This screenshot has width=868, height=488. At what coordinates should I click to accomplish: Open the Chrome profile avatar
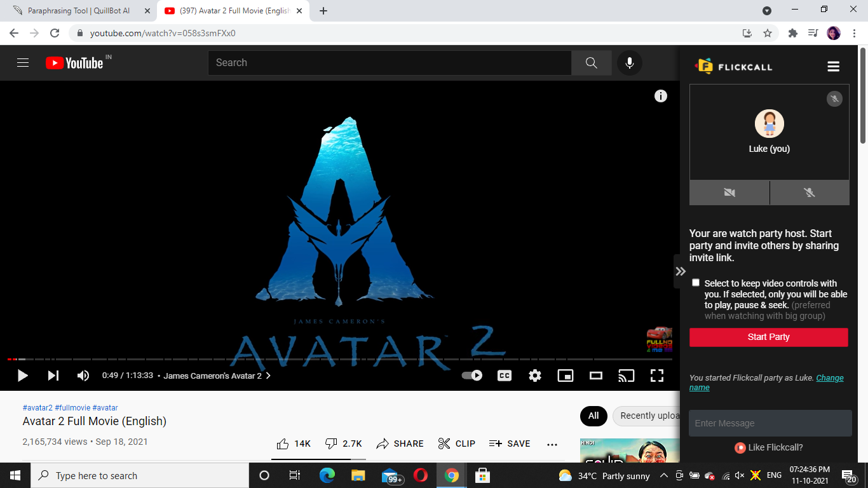[x=834, y=33]
